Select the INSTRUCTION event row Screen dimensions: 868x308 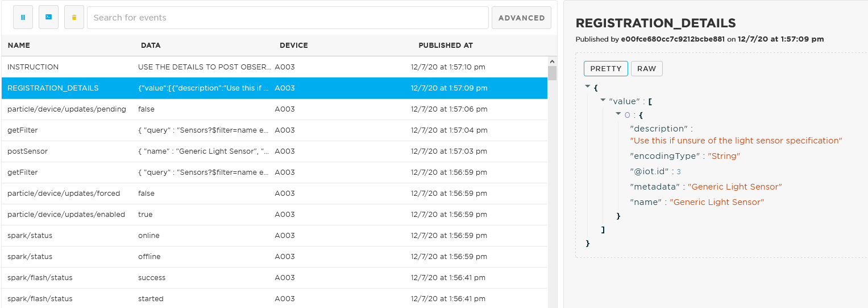click(275, 67)
